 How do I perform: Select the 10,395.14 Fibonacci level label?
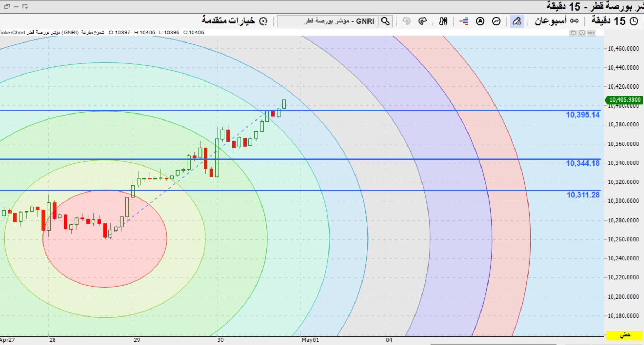click(x=583, y=115)
